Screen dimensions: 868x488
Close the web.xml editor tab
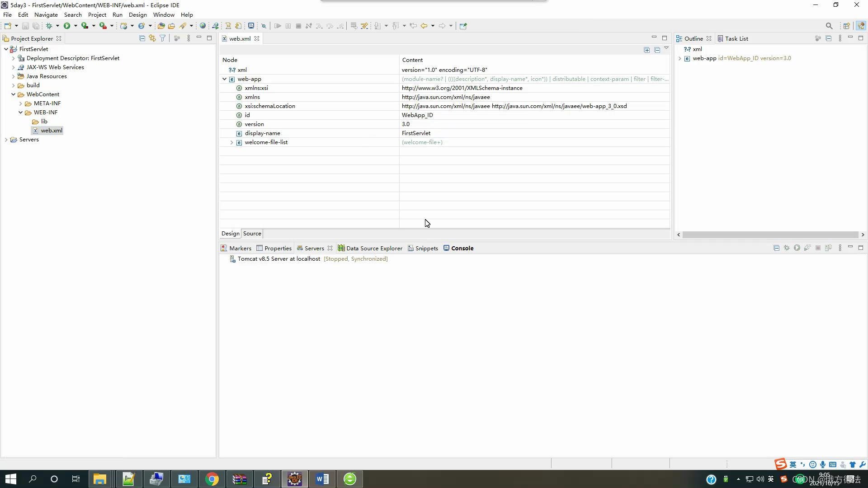(256, 38)
